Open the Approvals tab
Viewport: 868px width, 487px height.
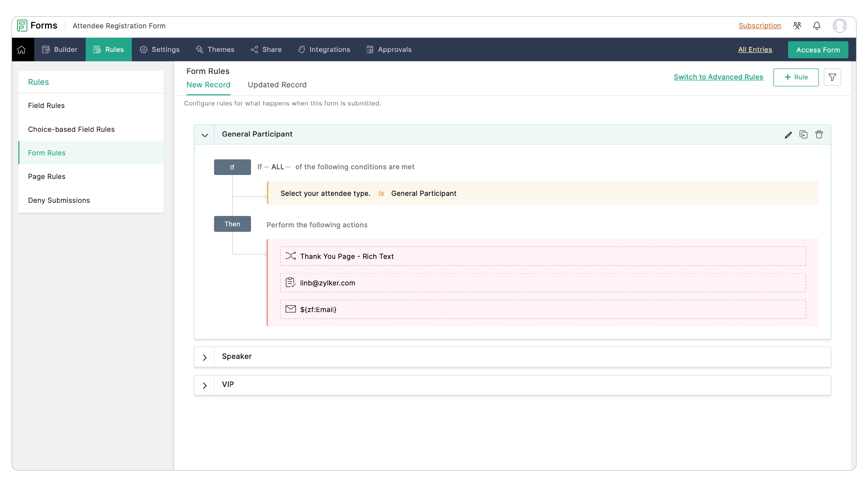[x=389, y=49]
